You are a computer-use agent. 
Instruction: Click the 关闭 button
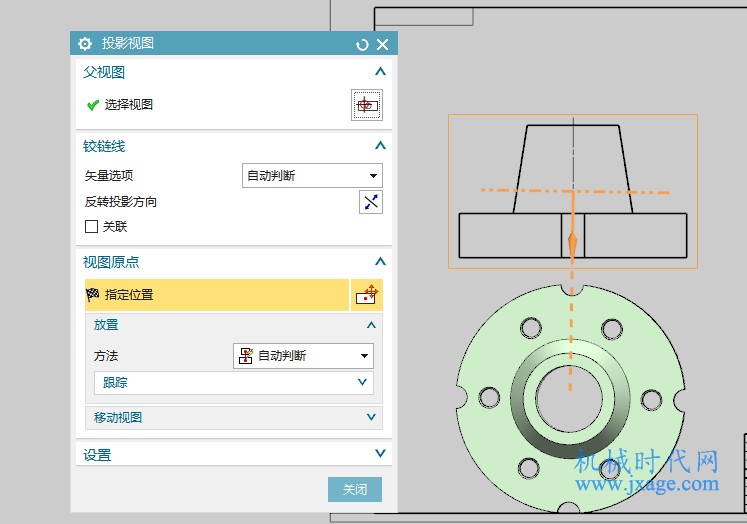[x=355, y=489]
